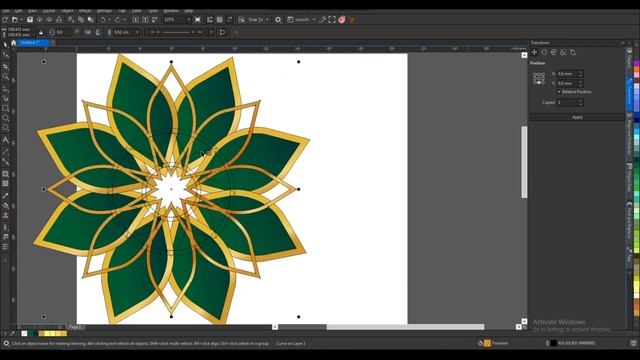This screenshot has height=360, width=640.
Task: Select the Connector tool
Action: [5, 162]
